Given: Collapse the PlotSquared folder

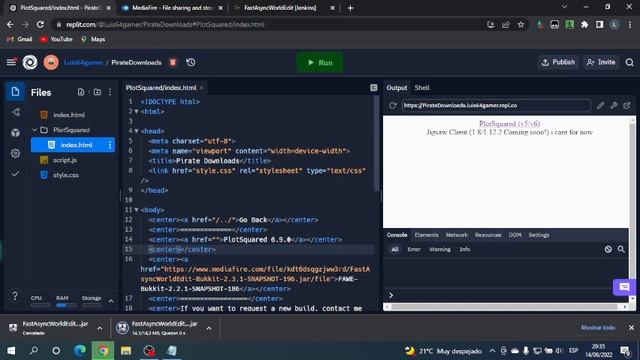Looking at the screenshot, I should [x=35, y=130].
